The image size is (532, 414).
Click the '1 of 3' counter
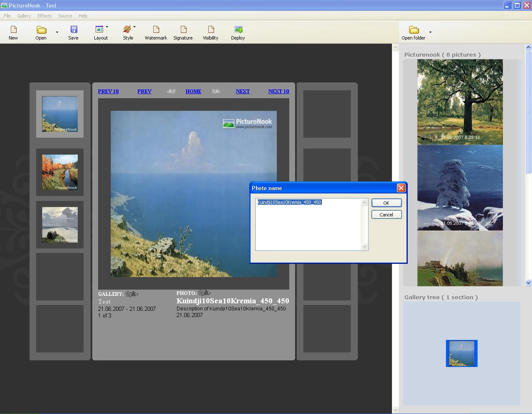pos(105,315)
